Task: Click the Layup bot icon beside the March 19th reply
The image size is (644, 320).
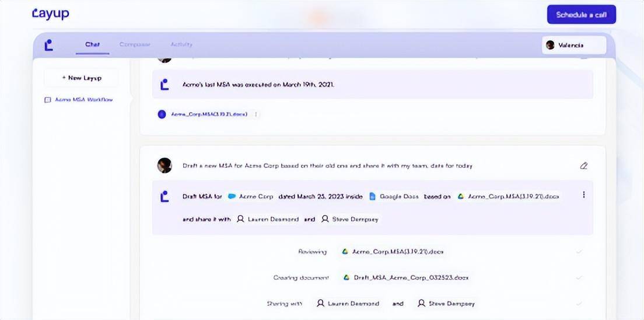Action: tap(164, 85)
